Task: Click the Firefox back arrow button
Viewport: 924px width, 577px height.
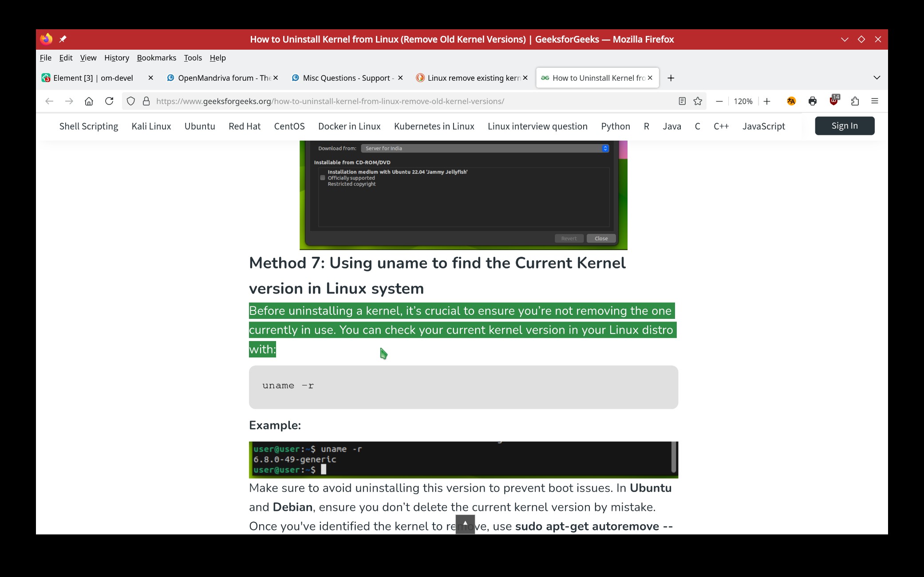Action: tap(49, 101)
